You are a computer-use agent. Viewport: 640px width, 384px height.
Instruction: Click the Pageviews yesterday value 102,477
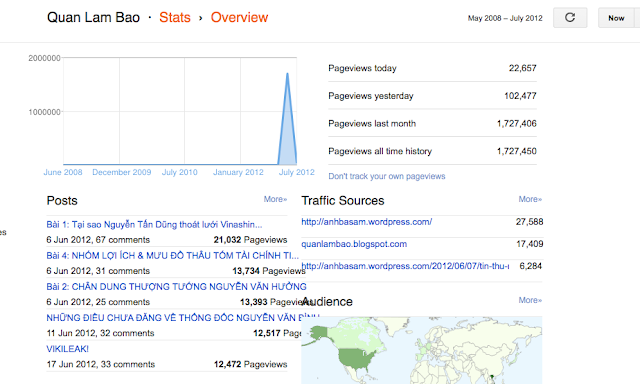[x=520, y=96]
